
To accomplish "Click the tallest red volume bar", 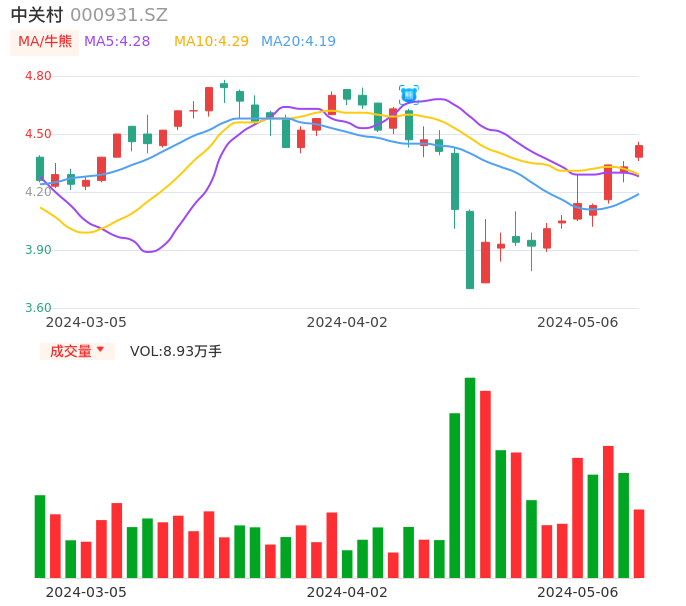I will pyautogui.click(x=485, y=484).
